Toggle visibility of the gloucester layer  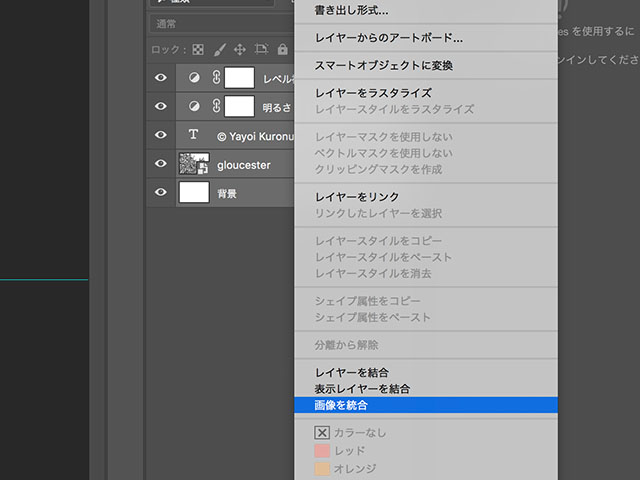[161, 163]
